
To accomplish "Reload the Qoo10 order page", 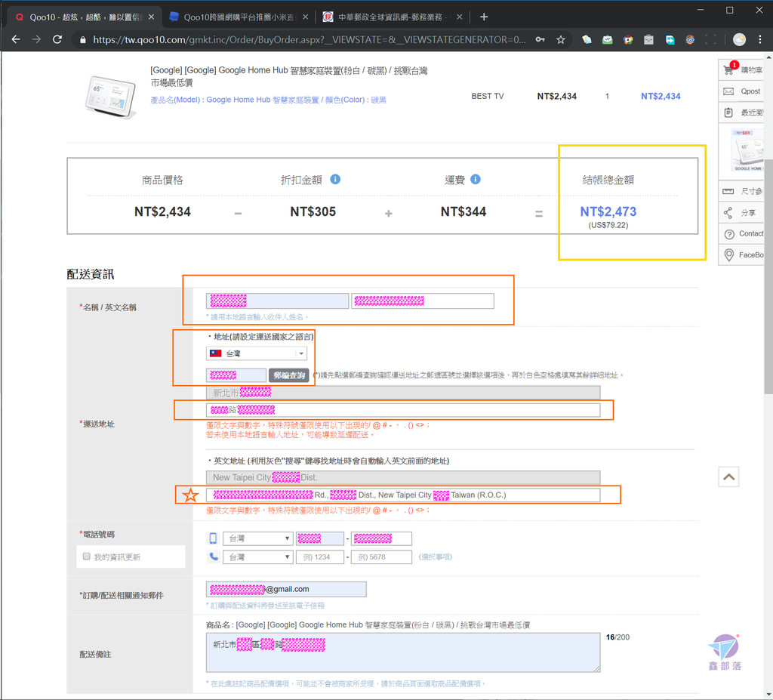I will pyautogui.click(x=57, y=39).
